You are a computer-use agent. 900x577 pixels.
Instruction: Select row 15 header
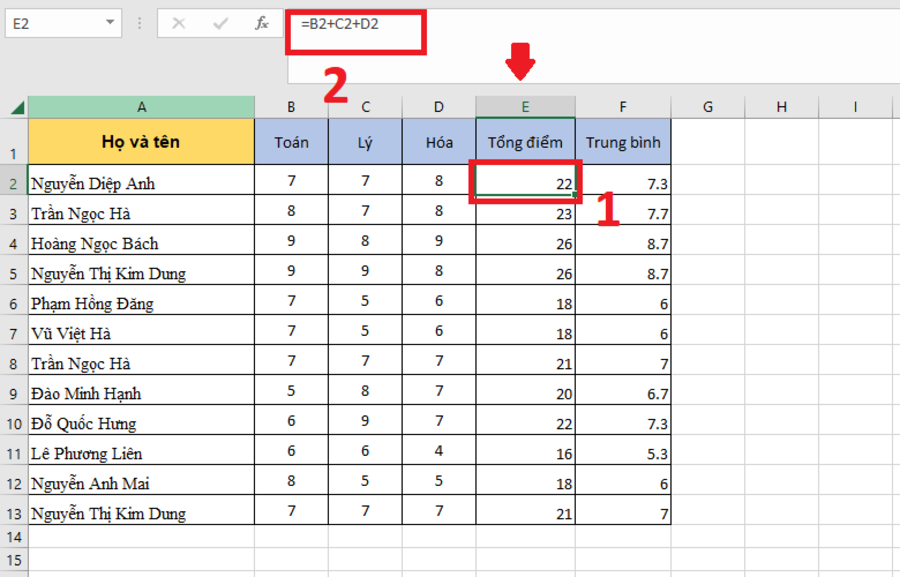point(13,560)
